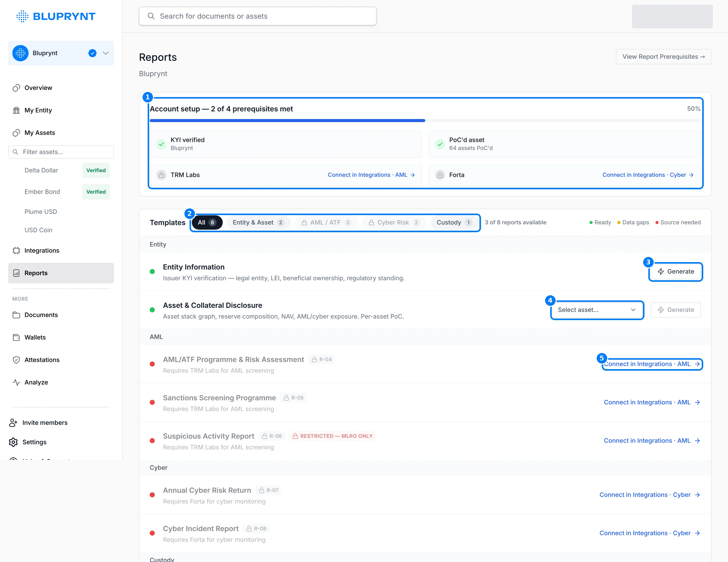Click the lock icon on the R-08 badge
The image size is (728, 562).
click(x=249, y=529)
